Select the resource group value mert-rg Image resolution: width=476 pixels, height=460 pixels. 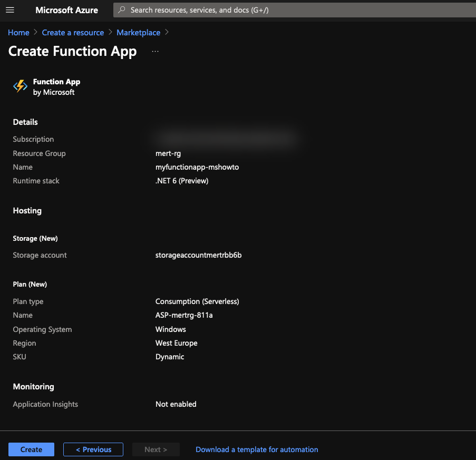click(x=168, y=153)
